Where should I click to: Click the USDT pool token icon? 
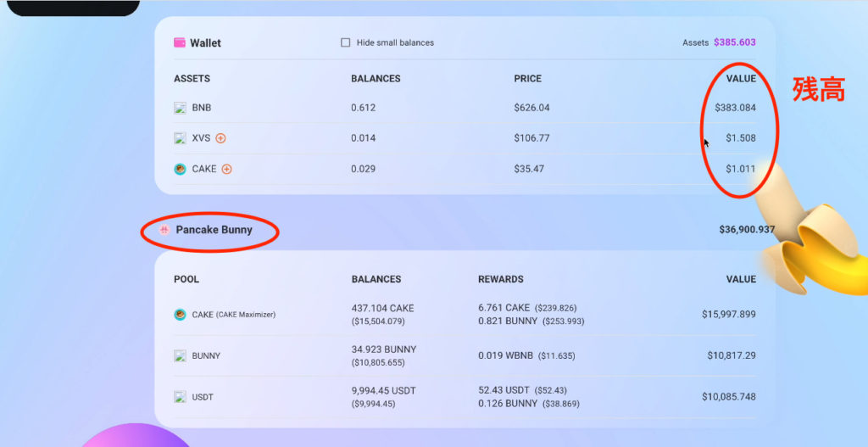tap(180, 397)
